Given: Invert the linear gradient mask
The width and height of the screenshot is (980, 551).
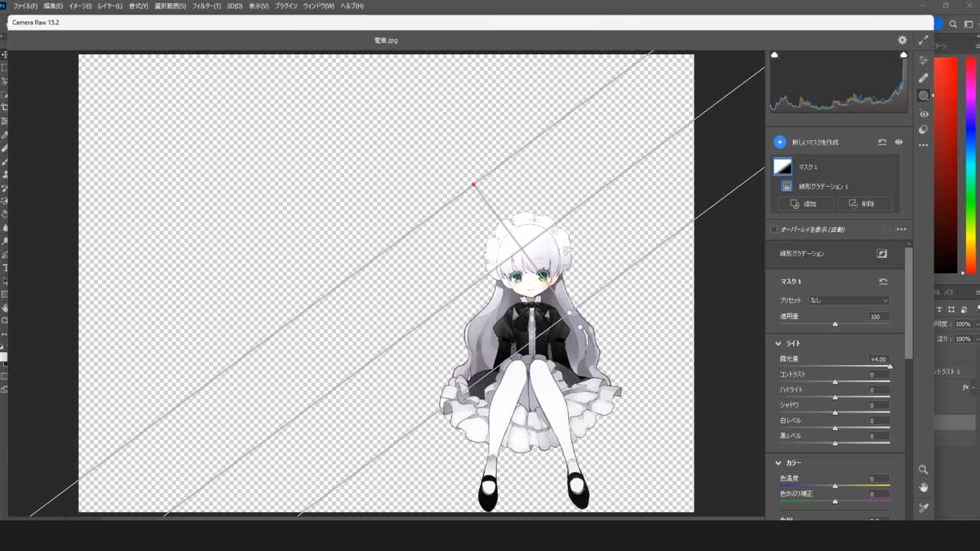Looking at the screenshot, I should [882, 253].
